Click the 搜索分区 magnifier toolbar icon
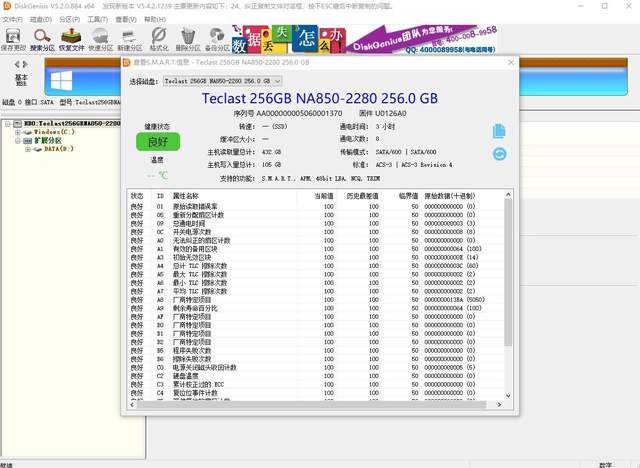The image size is (640, 468). tap(42, 39)
